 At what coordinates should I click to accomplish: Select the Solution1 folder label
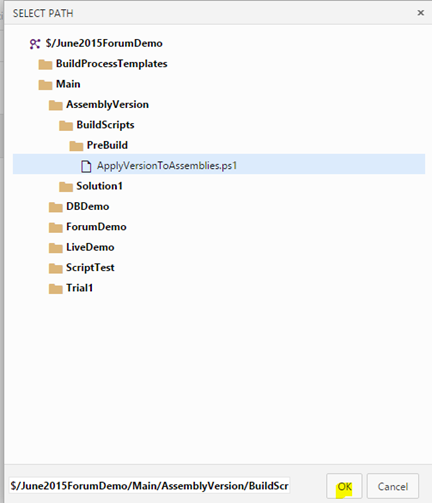click(x=99, y=186)
